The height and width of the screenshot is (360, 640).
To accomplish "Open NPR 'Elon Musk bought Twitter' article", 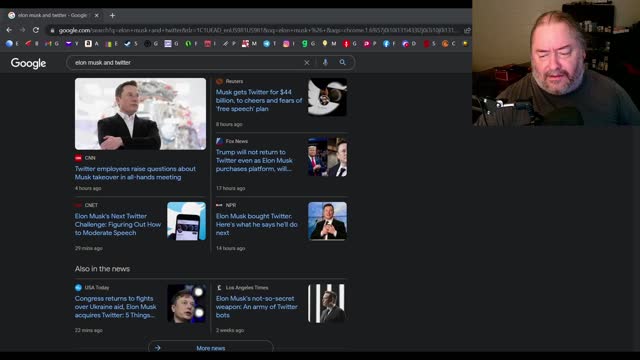I will click(257, 224).
